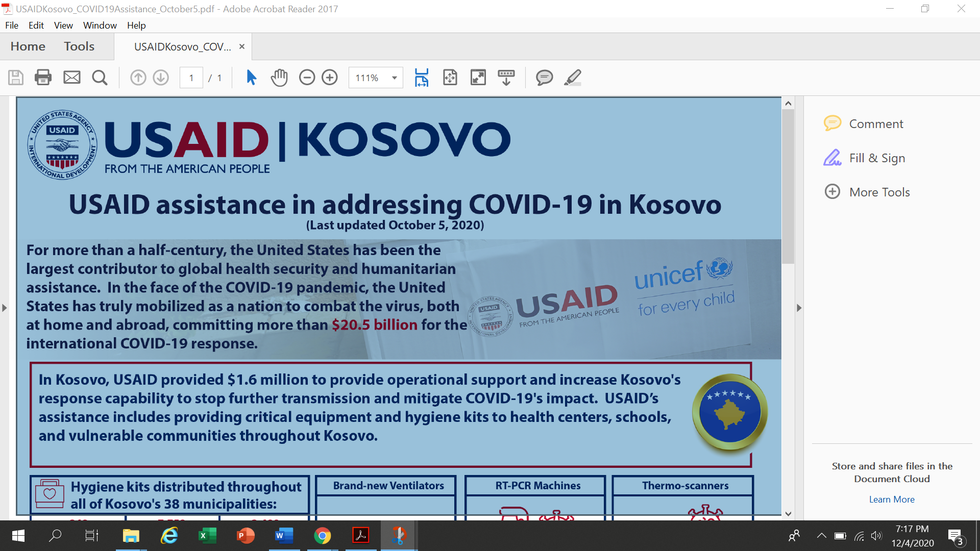Open the View menu
Image resolution: width=980 pixels, height=551 pixels.
pos(63,25)
